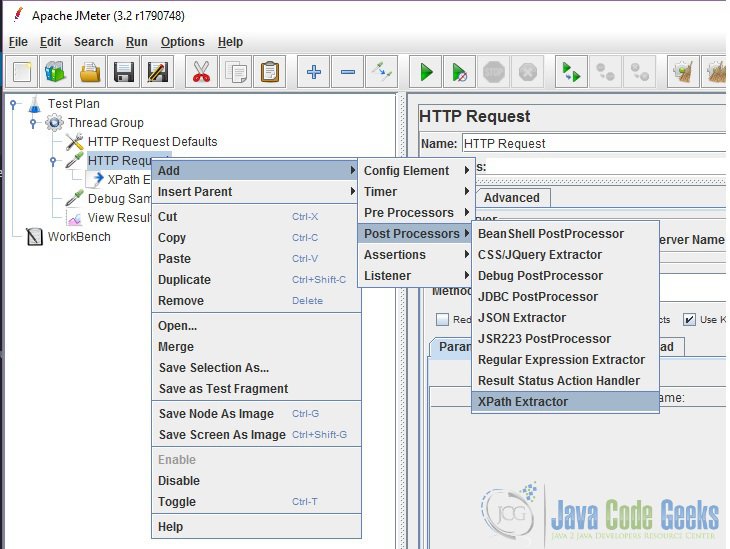
Task: Select WorkBench in the tree
Action: click(79, 237)
